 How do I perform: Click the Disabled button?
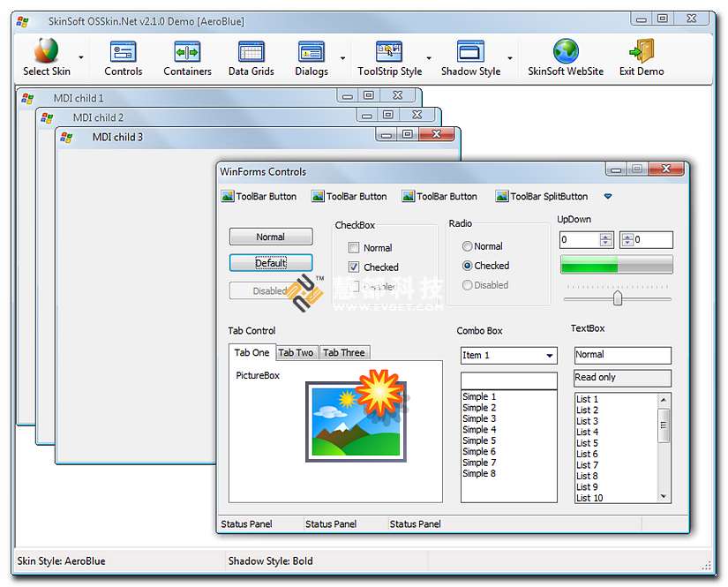[271, 291]
